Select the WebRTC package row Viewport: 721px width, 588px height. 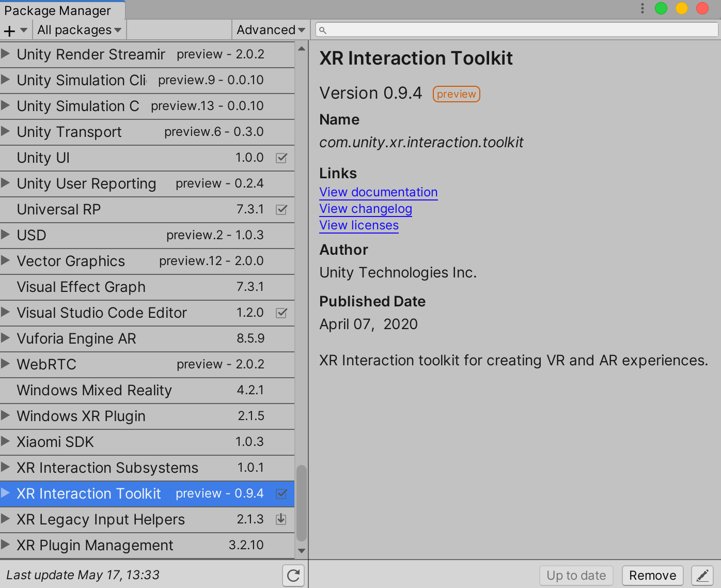coord(147,364)
